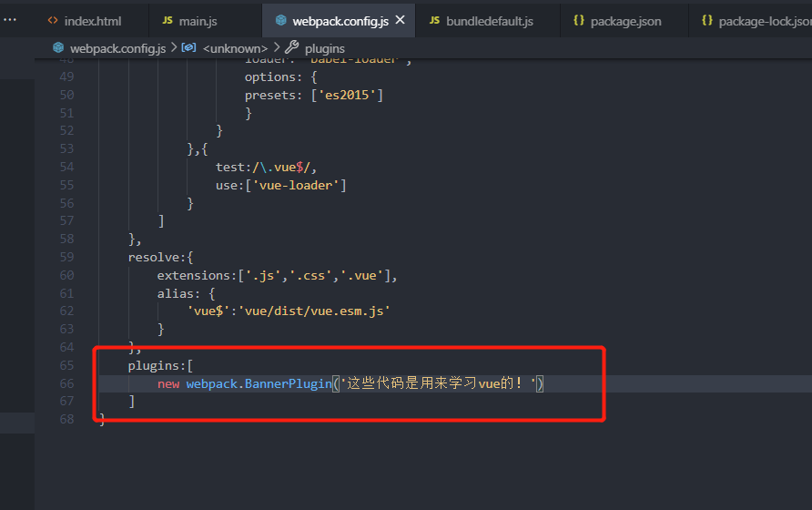Click line number 49 in the gutter

66,76
